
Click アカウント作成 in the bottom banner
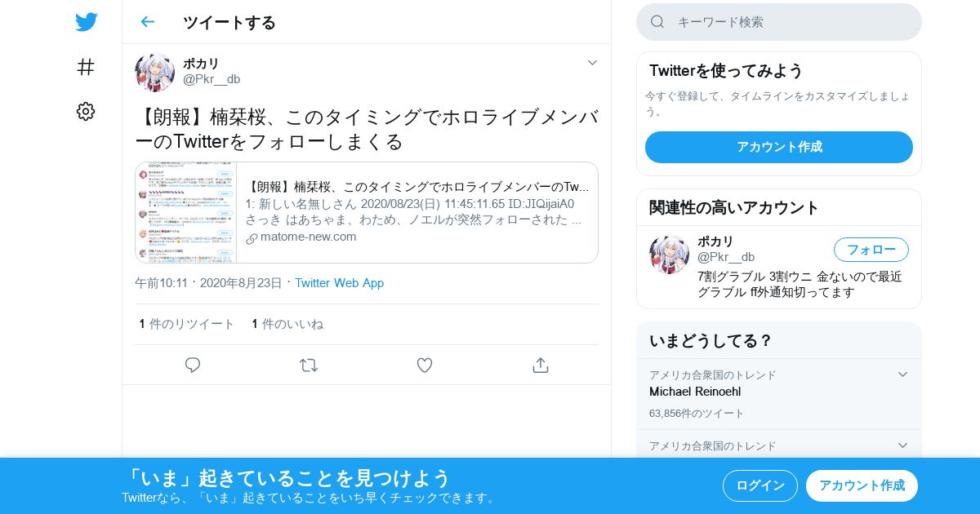pos(862,485)
